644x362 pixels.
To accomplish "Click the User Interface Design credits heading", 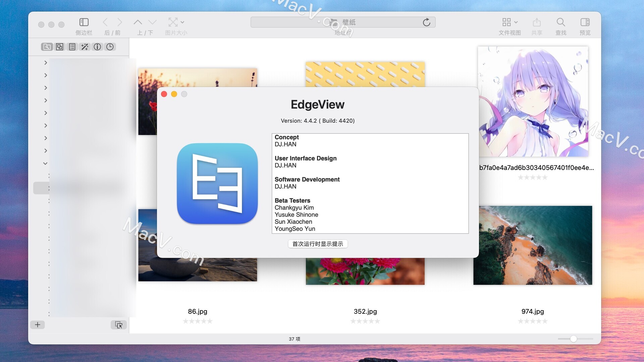I will (x=306, y=158).
